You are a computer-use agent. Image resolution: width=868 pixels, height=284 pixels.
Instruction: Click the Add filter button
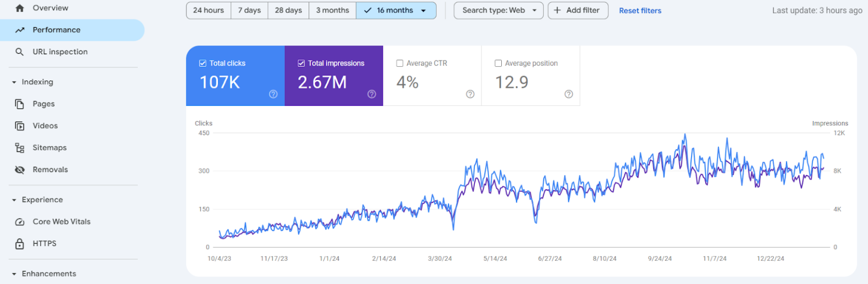pyautogui.click(x=578, y=11)
